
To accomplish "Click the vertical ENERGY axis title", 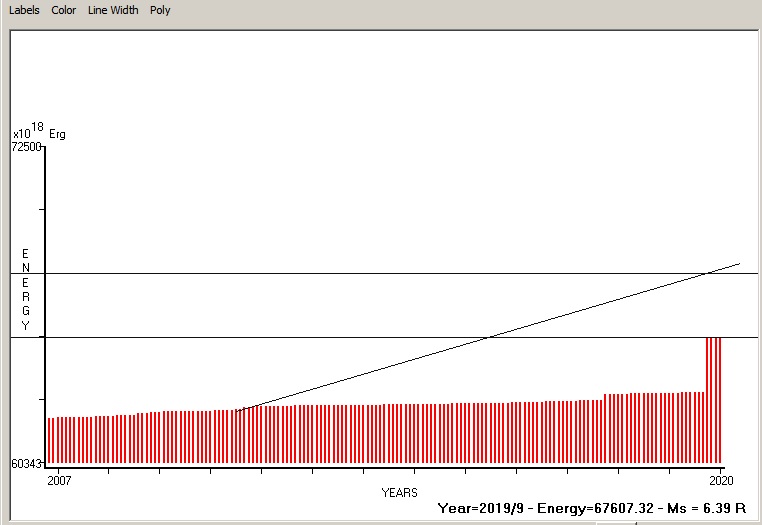I will (26, 290).
